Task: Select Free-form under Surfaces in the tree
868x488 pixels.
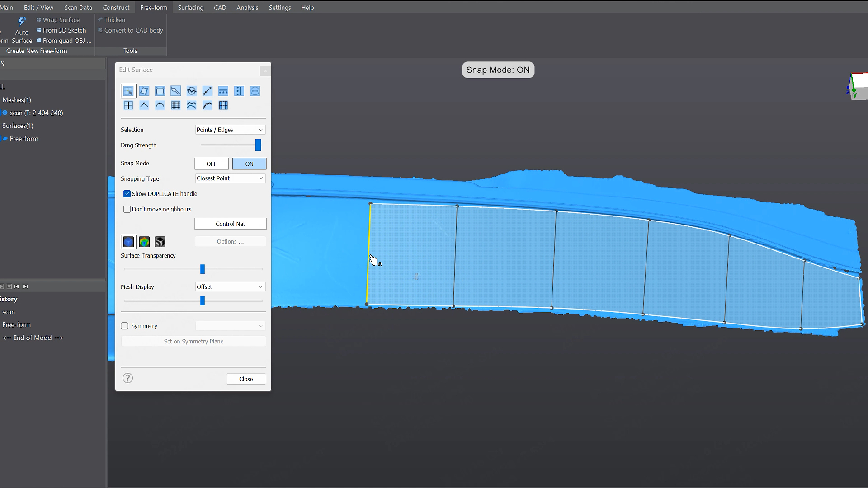Action: (23, 139)
